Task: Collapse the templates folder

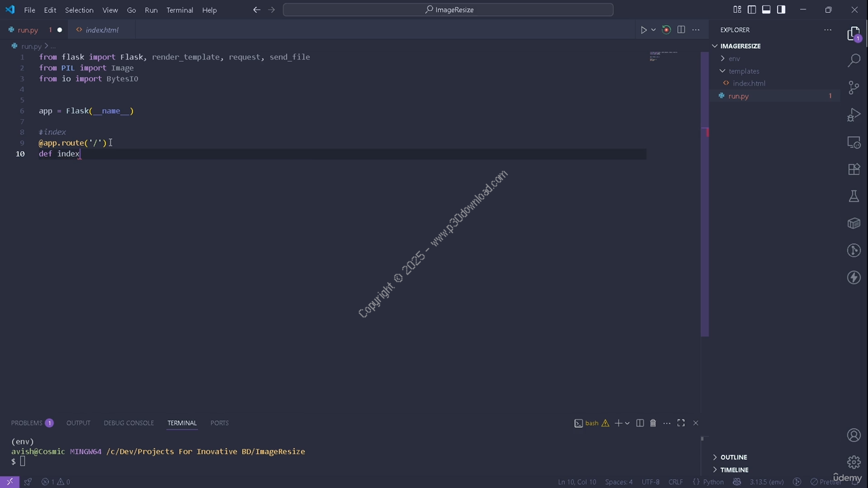Action: point(743,71)
